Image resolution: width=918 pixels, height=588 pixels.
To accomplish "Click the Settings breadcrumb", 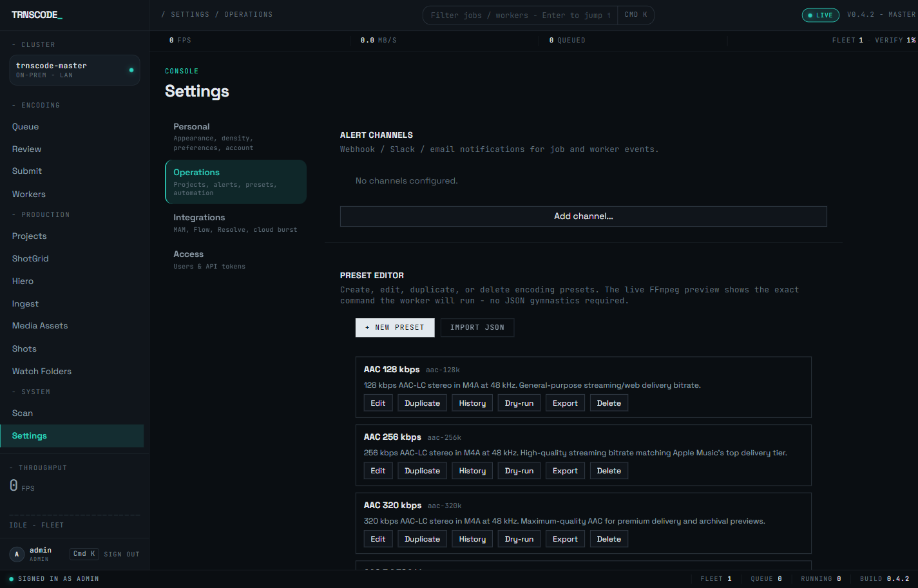I will coord(190,15).
